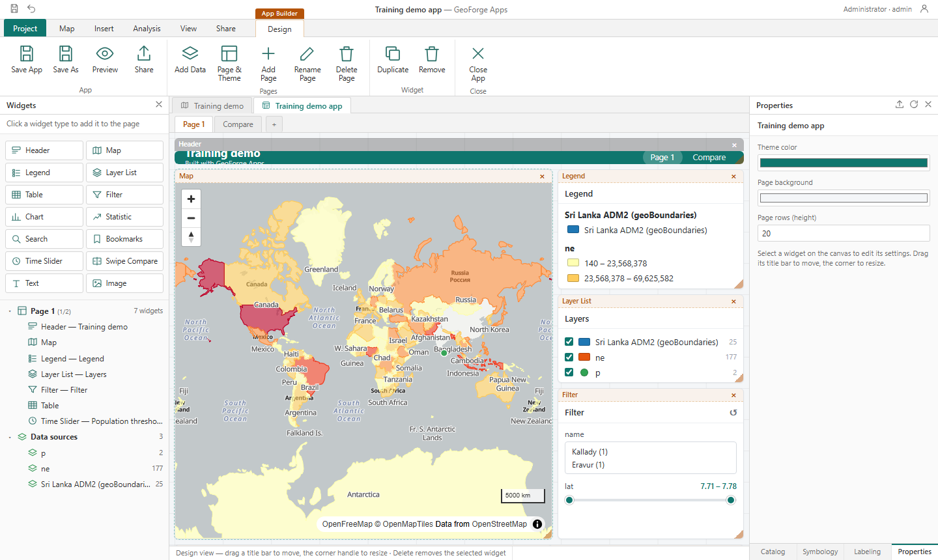
Task: Zoom out on the map
Action: (x=191, y=218)
